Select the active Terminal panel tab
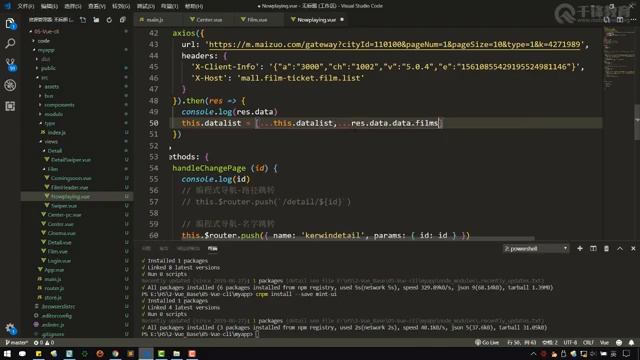Image resolution: width=640 pixels, height=360 pixels. point(213,248)
